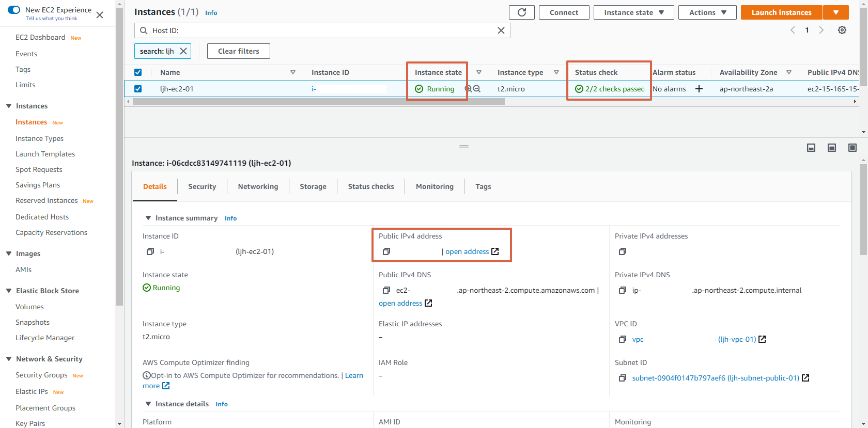This screenshot has height=428, width=868.
Task: Open table preferences gear icon
Action: pyautogui.click(x=842, y=30)
